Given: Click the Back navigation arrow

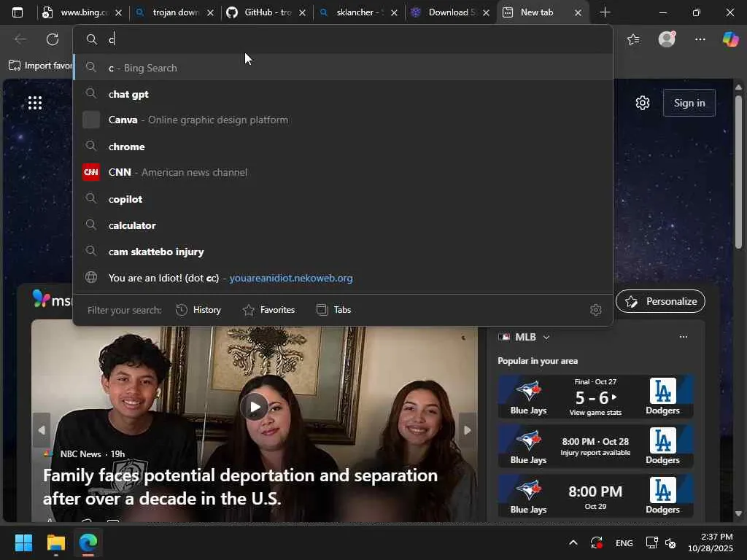Looking at the screenshot, I should (x=20, y=39).
